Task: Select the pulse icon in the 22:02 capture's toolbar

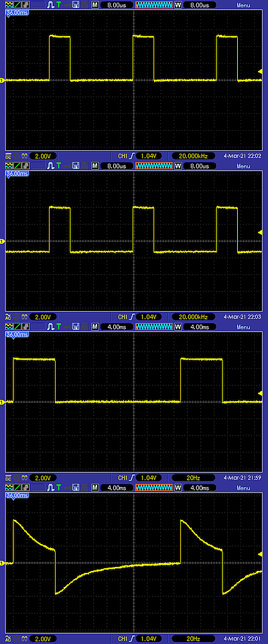Action: (x=50, y=5)
